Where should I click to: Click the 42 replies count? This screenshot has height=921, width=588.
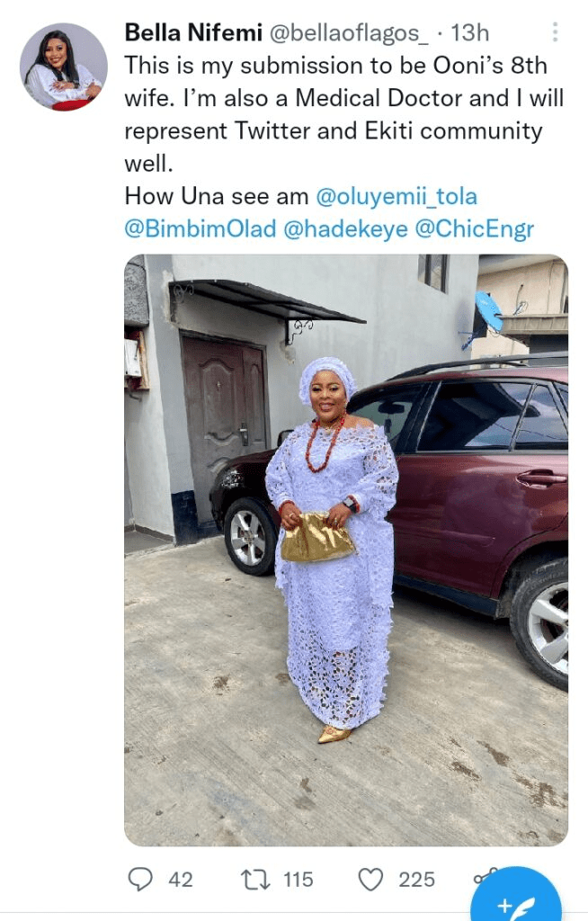(181, 879)
